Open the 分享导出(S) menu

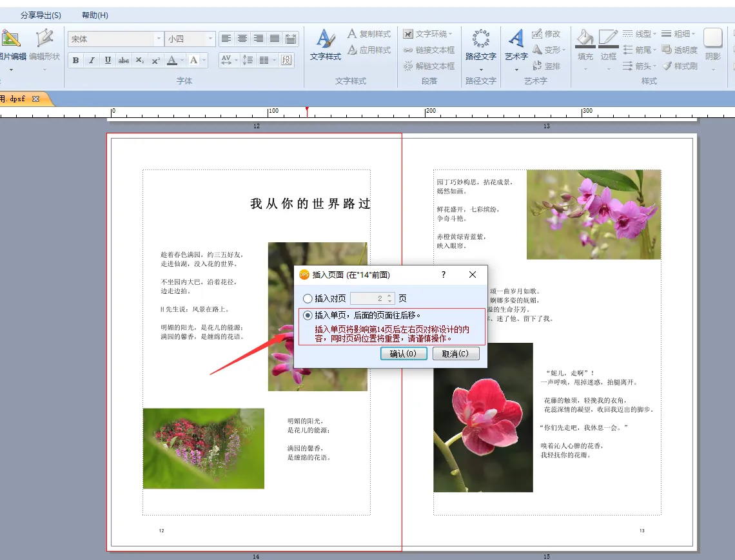[x=41, y=15]
